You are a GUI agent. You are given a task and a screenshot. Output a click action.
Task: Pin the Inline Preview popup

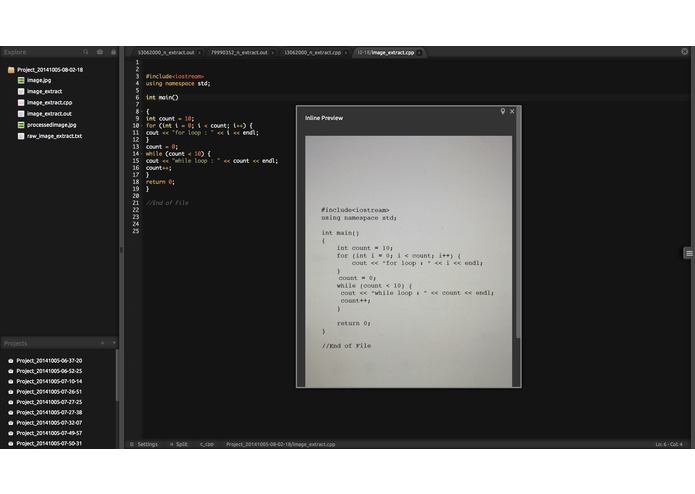pyautogui.click(x=503, y=111)
